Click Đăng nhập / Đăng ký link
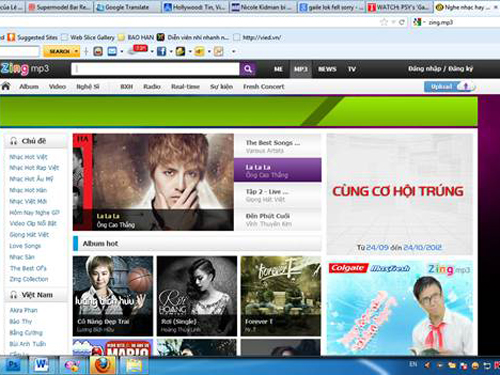Image resolution: width=500 pixels, height=375 pixels. point(441,69)
